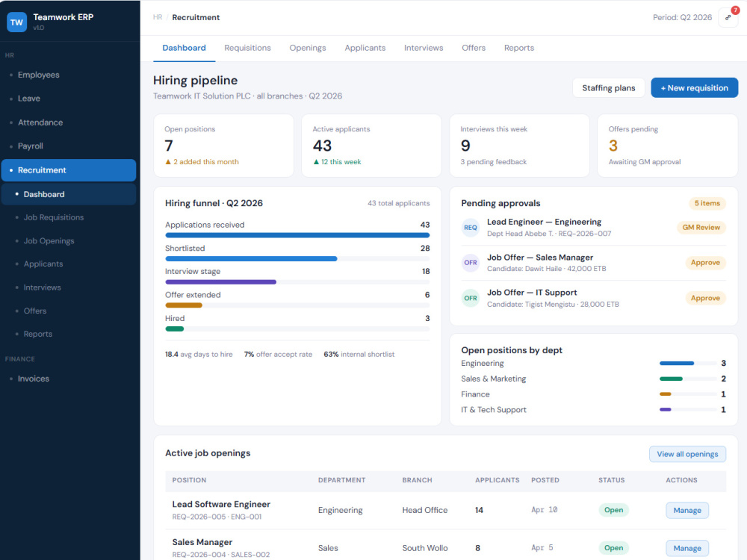Click View all openings button
This screenshot has height=560, width=747.
click(x=687, y=454)
